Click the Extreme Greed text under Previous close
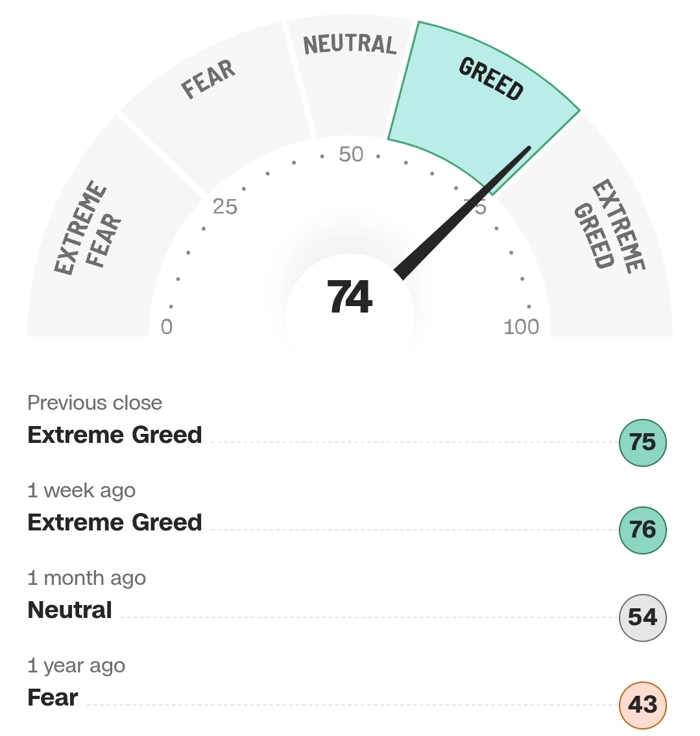The image size is (700, 736). point(115,434)
